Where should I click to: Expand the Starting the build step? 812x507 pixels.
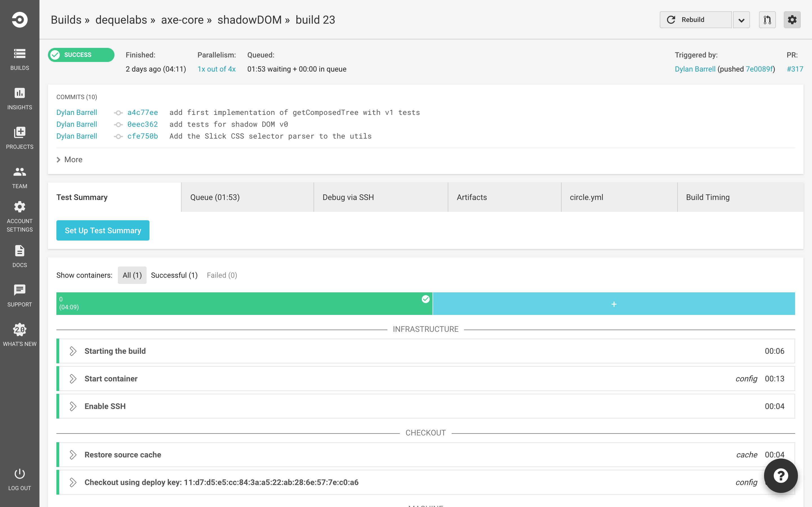(x=115, y=351)
